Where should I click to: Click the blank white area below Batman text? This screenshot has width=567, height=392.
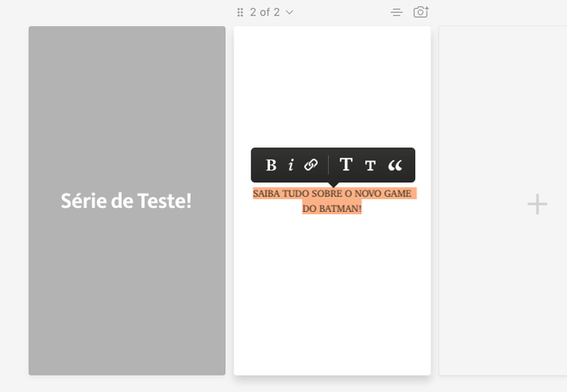(332, 293)
